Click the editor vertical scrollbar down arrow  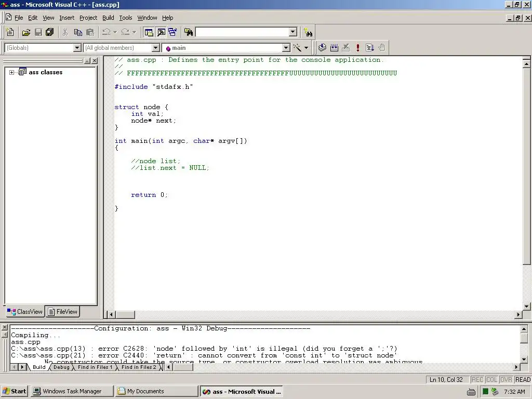(x=527, y=306)
